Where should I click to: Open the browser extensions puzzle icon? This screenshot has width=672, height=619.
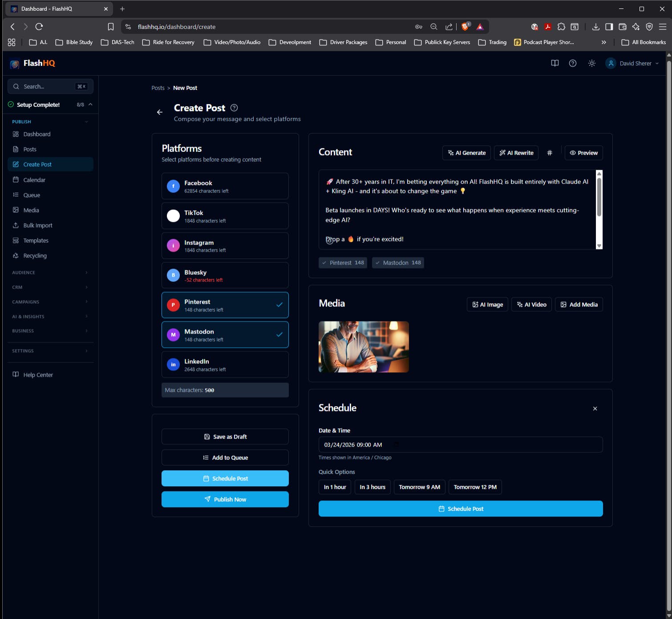pyautogui.click(x=561, y=27)
